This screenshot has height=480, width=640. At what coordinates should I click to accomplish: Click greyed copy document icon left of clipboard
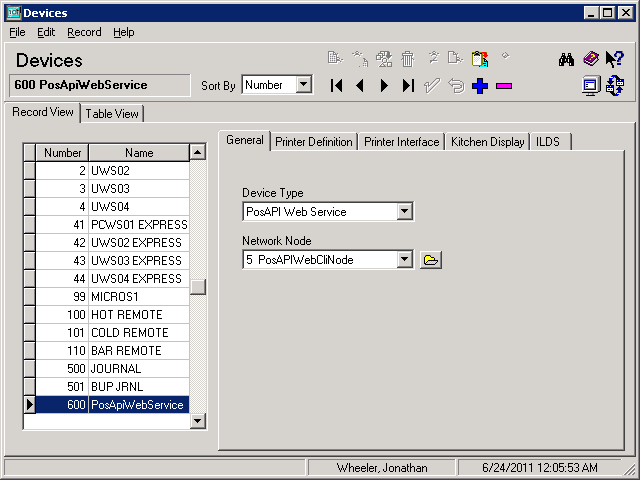pyautogui.click(x=456, y=58)
